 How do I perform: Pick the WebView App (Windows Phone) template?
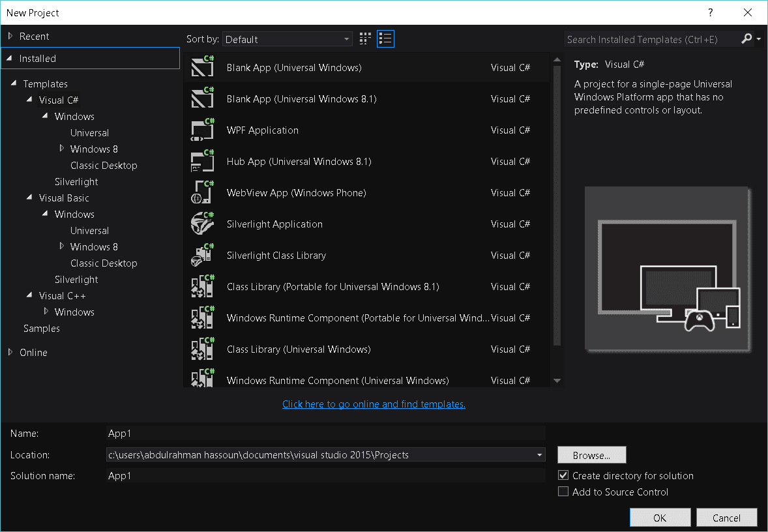tap(202, 192)
